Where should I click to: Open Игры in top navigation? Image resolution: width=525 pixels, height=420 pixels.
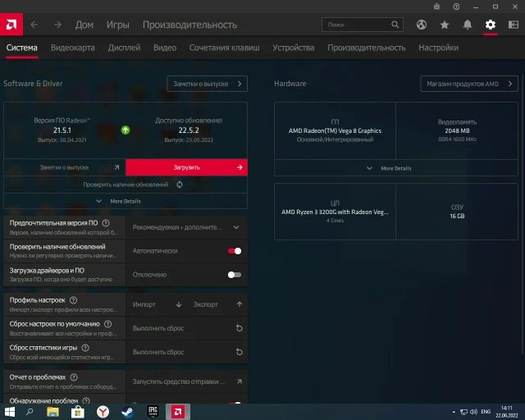[x=118, y=25]
